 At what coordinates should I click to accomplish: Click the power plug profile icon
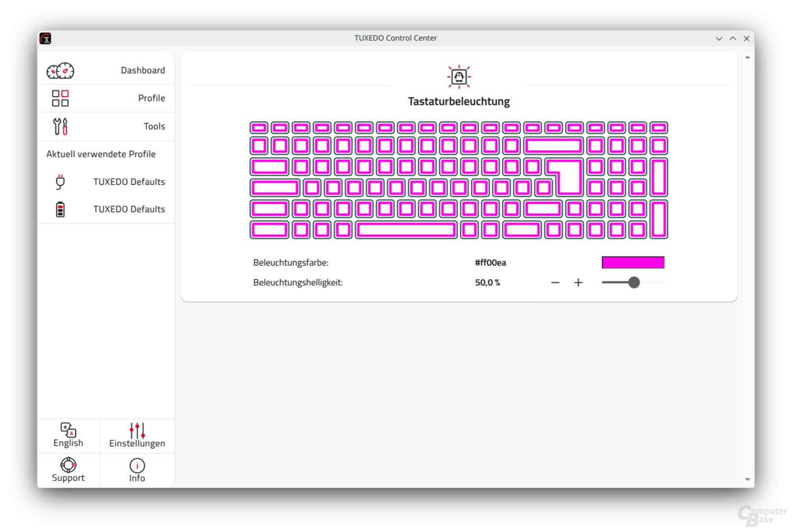pyautogui.click(x=60, y=182)
